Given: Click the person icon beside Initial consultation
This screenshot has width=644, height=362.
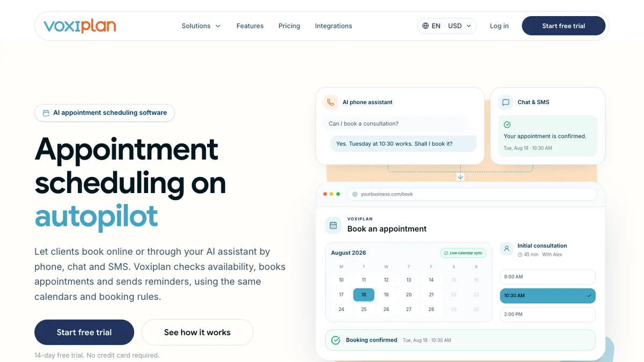Looking at the screenshot, I should (506, 249).
